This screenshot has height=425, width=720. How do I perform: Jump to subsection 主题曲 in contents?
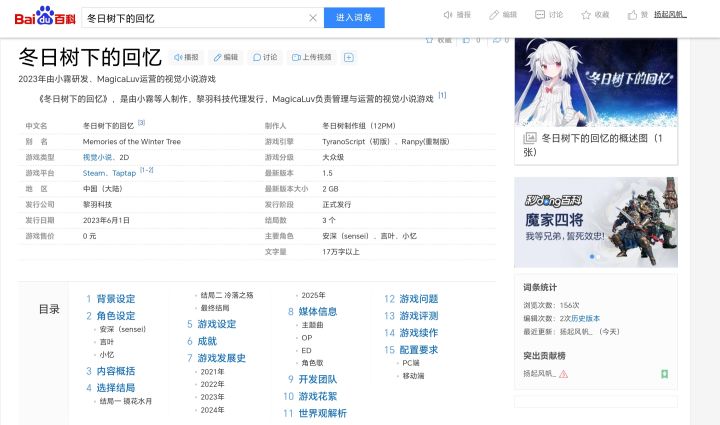coord(312,325)
